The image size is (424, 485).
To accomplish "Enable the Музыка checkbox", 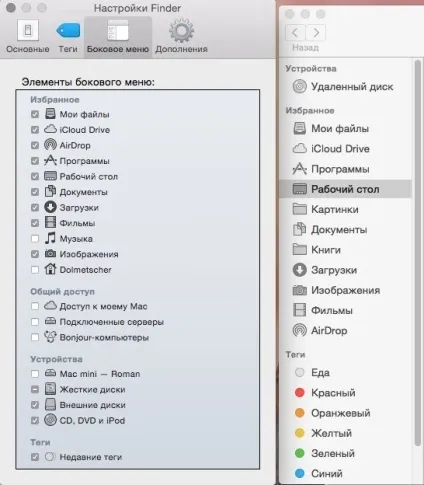I will pyautogui.click(x=35, y=239).
